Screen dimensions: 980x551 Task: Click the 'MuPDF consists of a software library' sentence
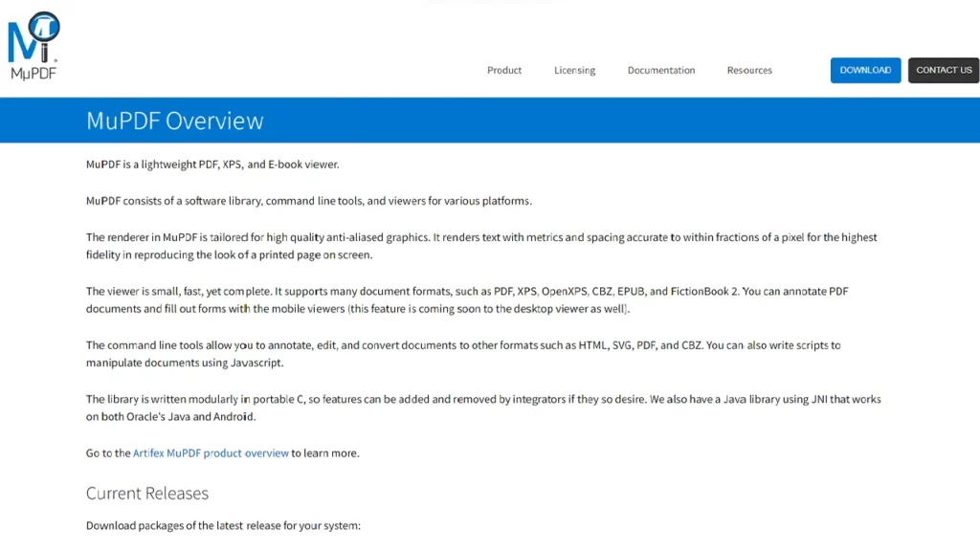click(x=308, y=201)
